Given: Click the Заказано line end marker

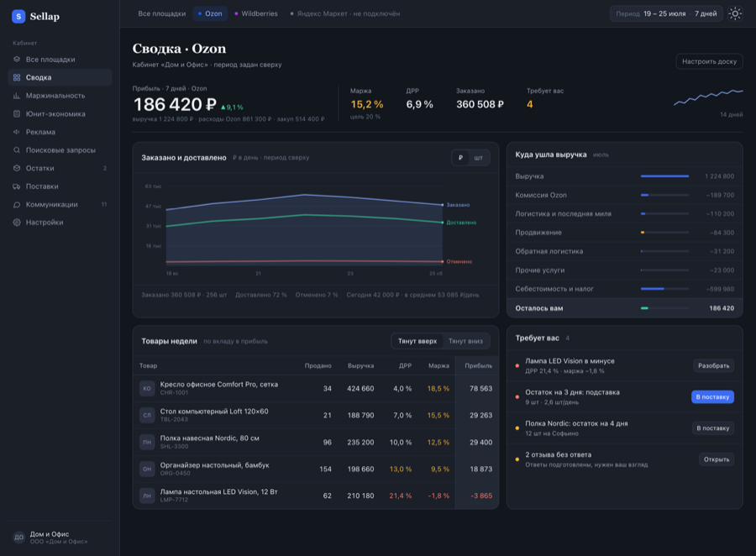Looking at the screenshot, I should tap(443, 205).
